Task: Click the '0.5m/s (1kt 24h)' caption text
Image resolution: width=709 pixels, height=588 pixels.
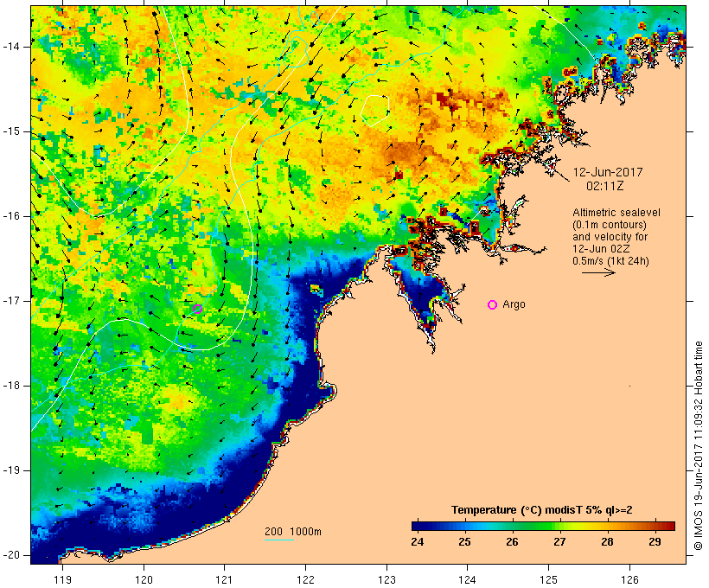Action: [611, 261]
